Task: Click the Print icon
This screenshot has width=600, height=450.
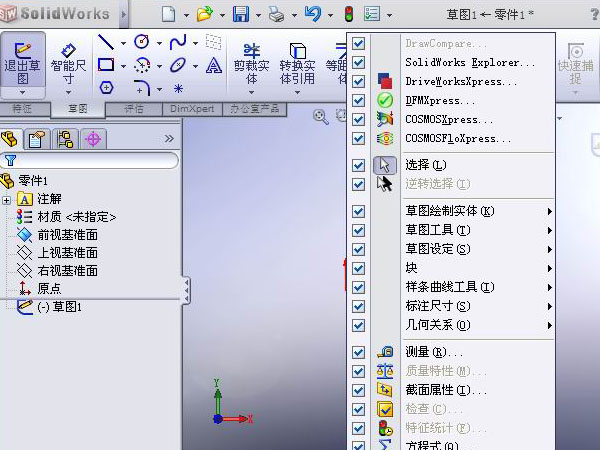Action: 276,15
